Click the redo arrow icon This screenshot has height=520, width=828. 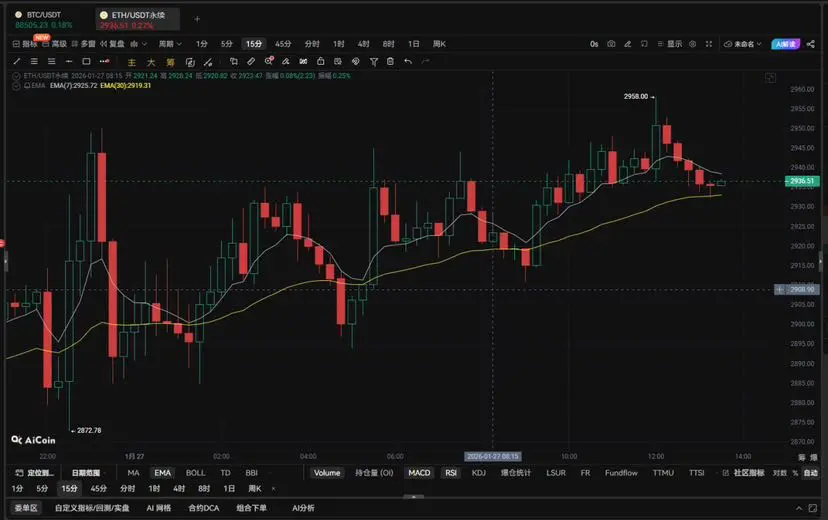426,62
